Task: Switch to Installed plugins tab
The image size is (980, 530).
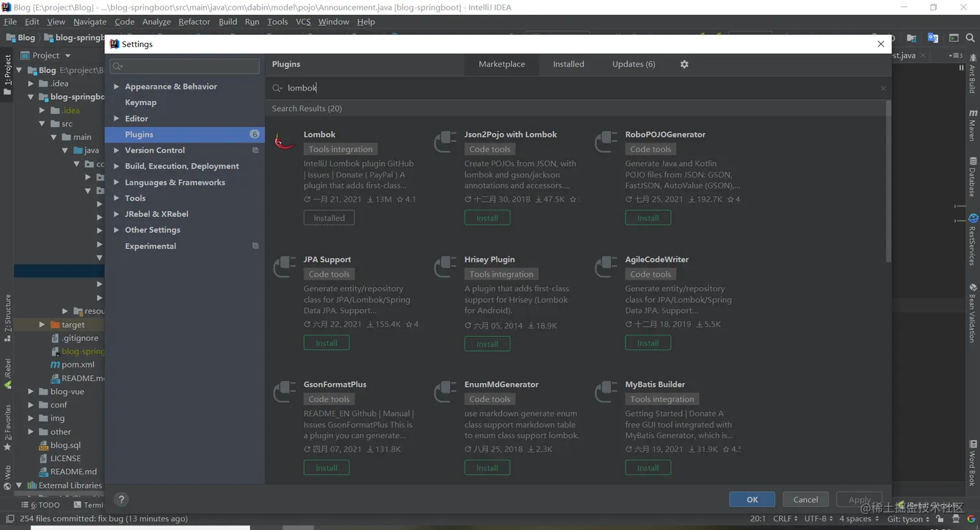Action: pos(568,64)
